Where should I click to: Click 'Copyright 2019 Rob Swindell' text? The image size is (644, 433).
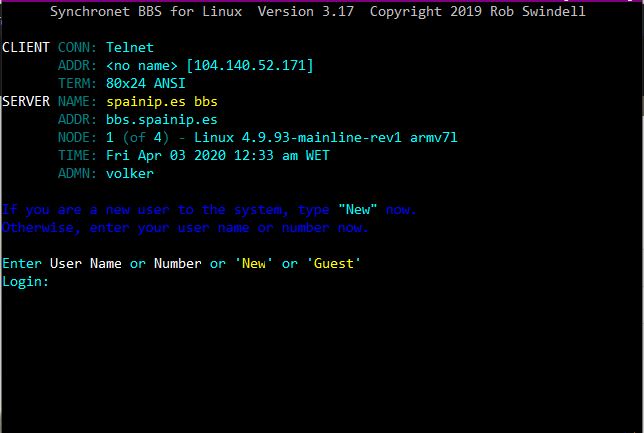click(478, 11)
